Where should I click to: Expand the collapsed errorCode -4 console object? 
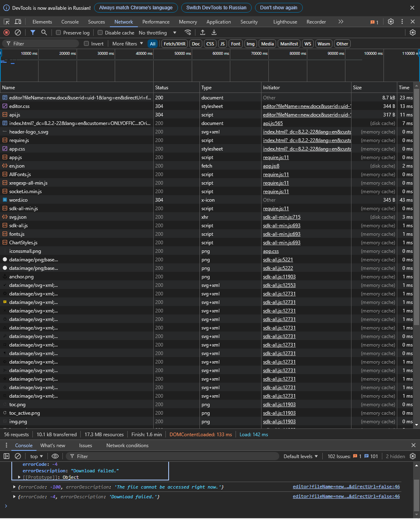15,497
